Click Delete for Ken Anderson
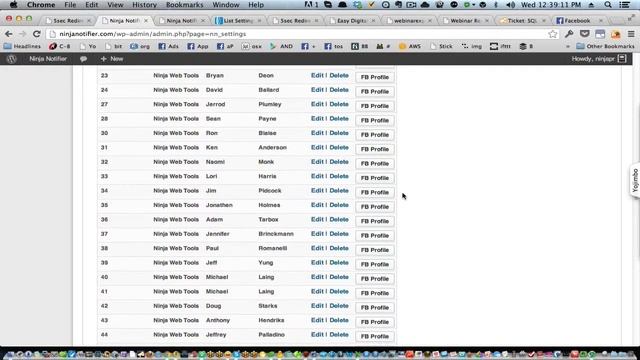The width and height of the screenshot is (640, 360). tap(339, 147)
